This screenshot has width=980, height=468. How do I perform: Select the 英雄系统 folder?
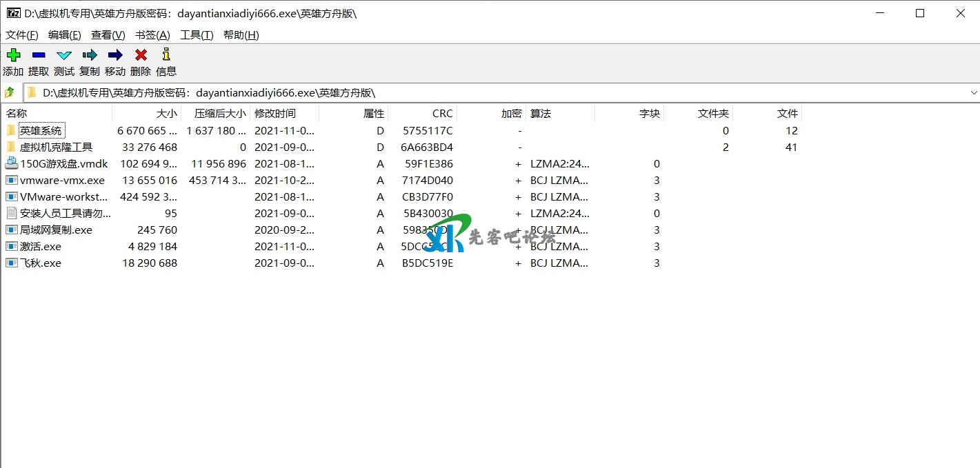pos(41,131)
